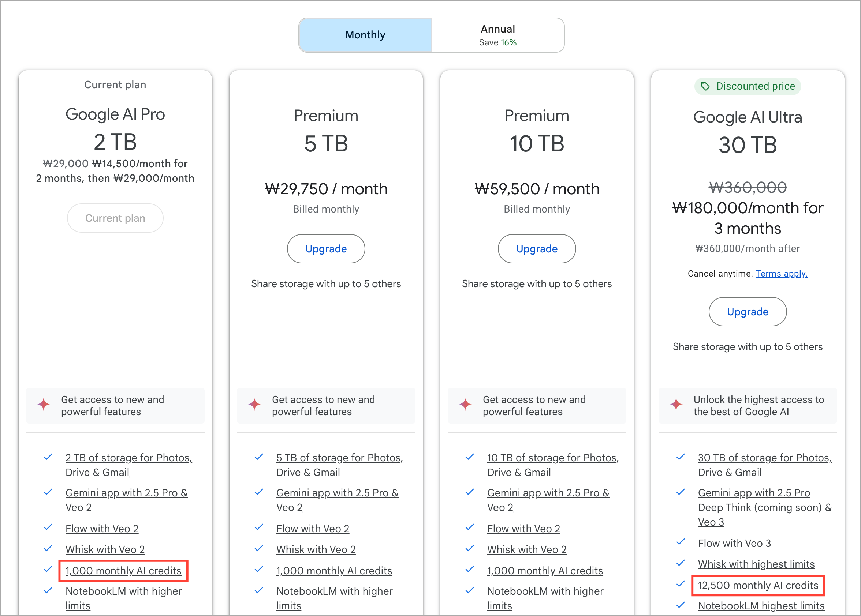Upgrade to Google AI Ultra plan
Image resolution: width=861 pixels, height=616 pixels.
[x=748, y=312]
